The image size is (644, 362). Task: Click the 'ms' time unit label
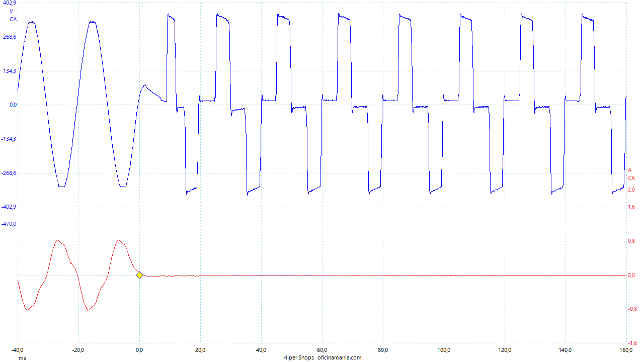tap(22, 357)
